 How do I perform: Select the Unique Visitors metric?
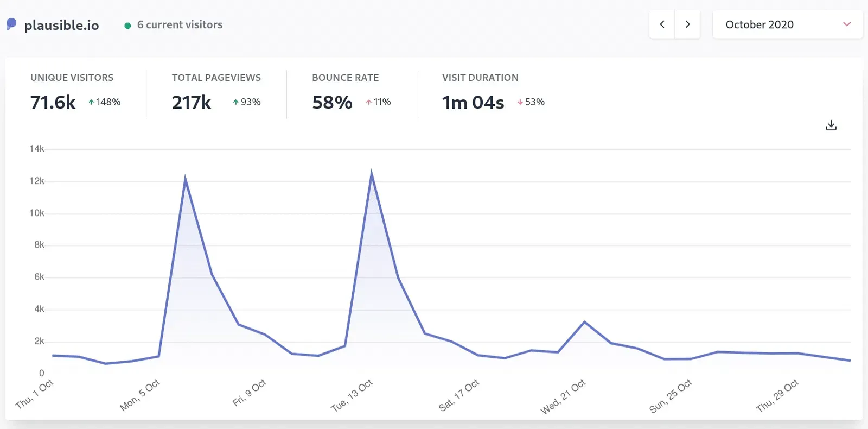click(x=72, y=78)
